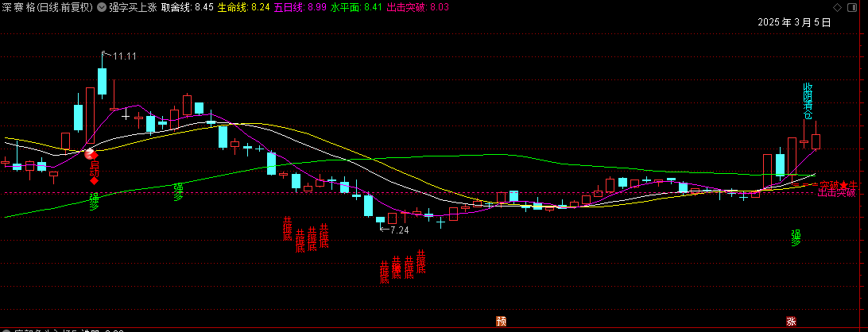Click the yellow 生命线: 8.24 readout

[244, 7]
